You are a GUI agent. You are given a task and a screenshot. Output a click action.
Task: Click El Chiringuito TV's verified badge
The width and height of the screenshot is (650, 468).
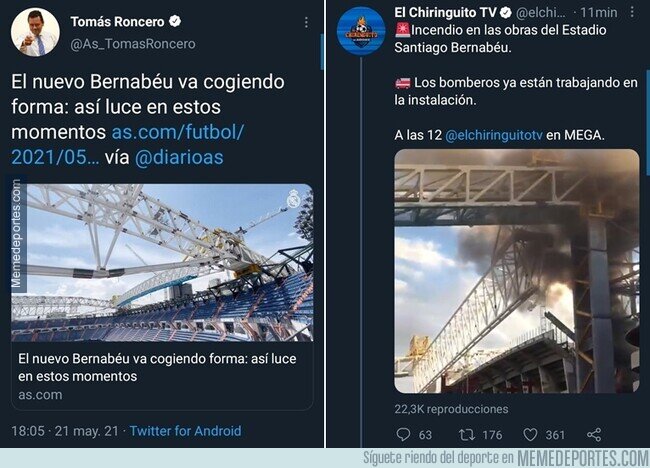coord(505,12)
